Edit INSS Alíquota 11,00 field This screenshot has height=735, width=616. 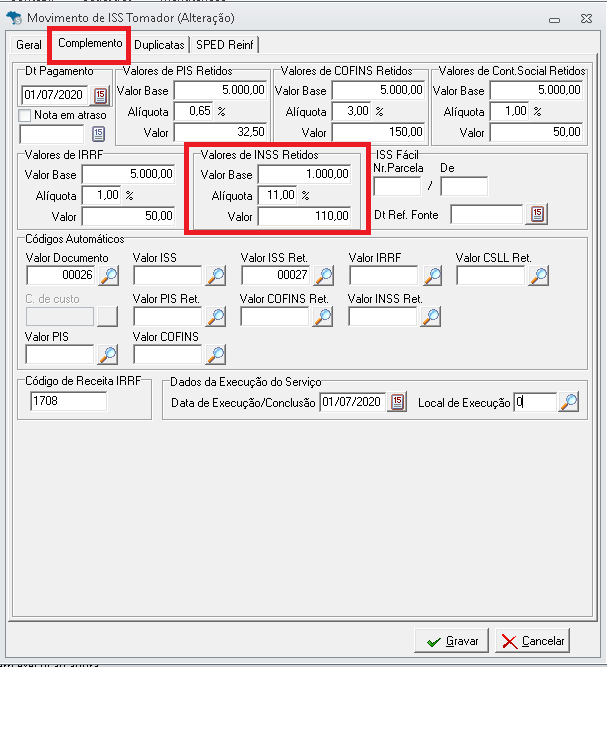coord(278,195)
